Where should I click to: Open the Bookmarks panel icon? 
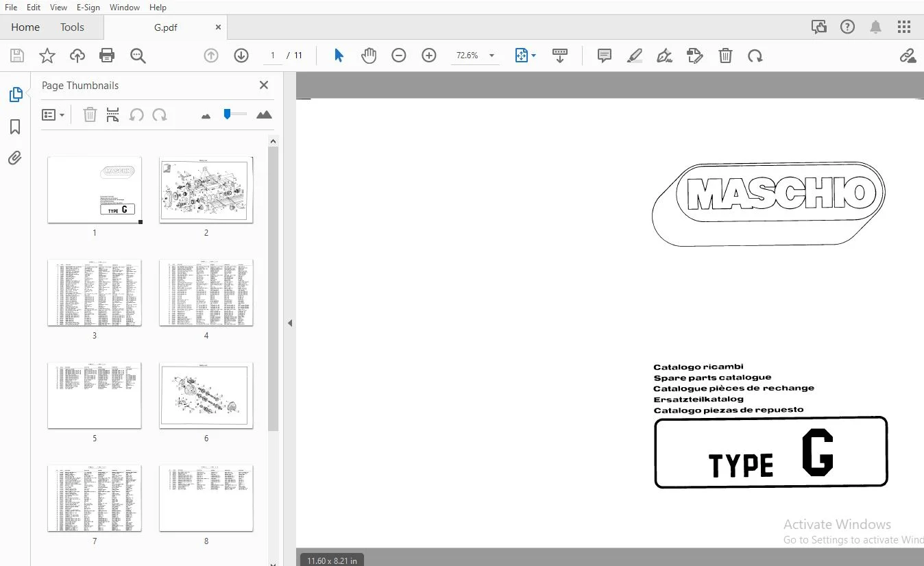(15, 127)
